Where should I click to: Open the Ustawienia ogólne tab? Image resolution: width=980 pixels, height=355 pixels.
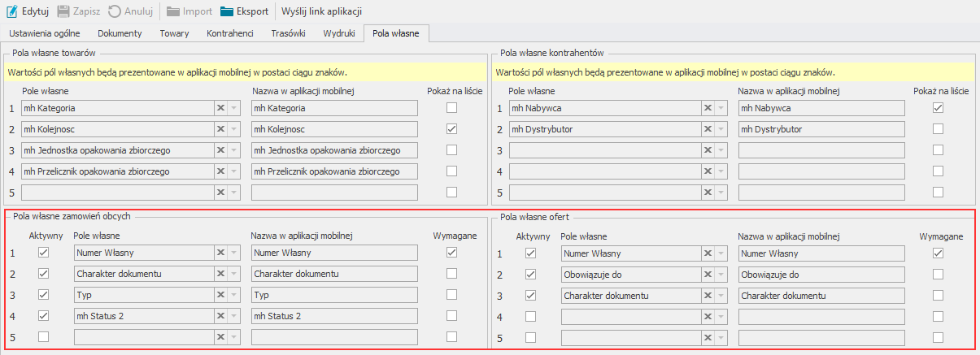point(45,33)
